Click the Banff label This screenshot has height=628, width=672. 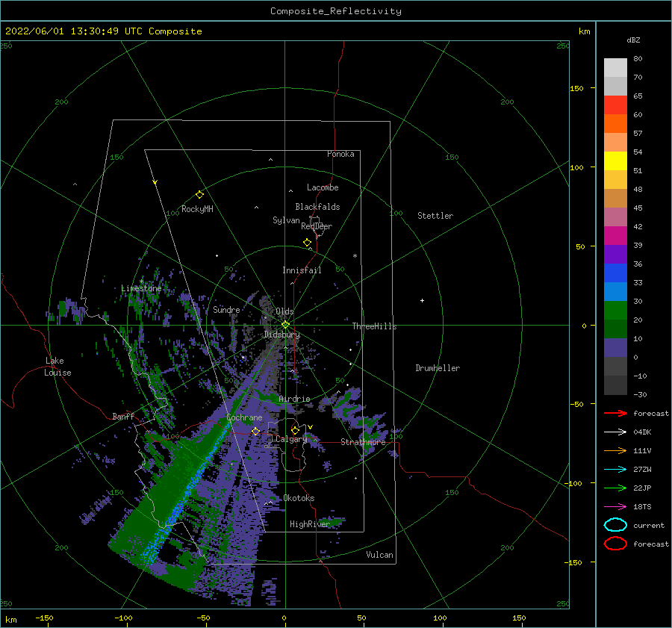[x=123, y=416]
